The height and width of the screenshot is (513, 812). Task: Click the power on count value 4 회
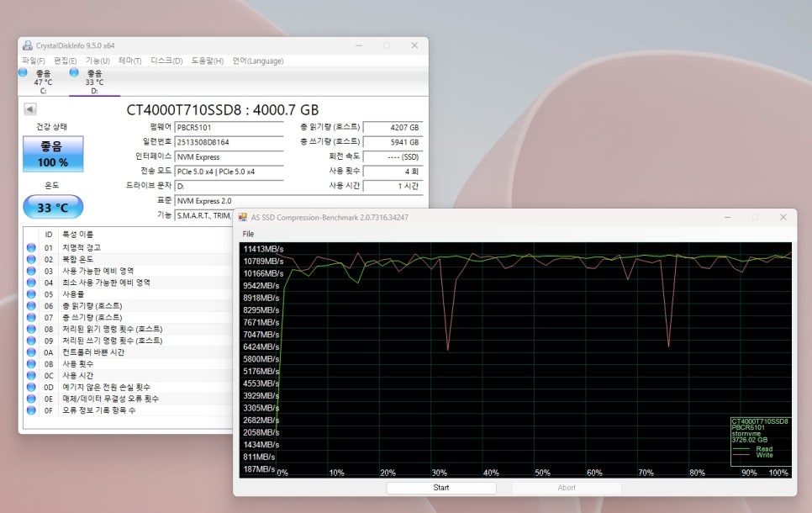[393, 172]
